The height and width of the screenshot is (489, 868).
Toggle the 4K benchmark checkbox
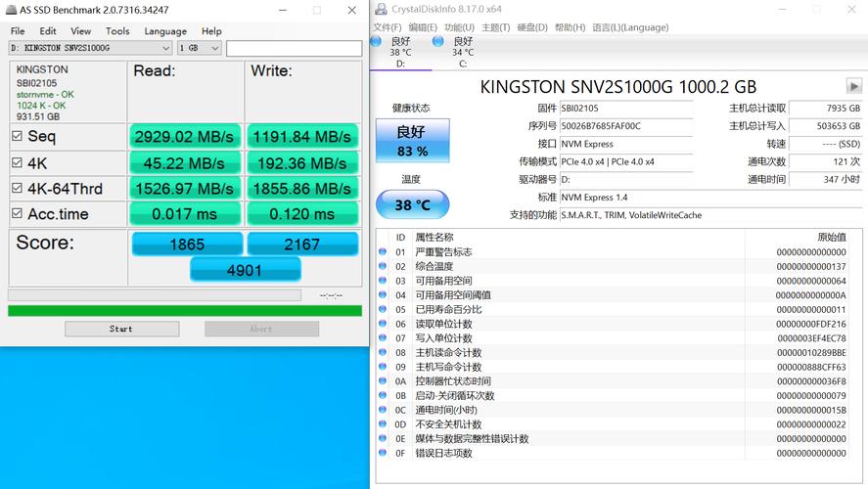tap(17, 162)
